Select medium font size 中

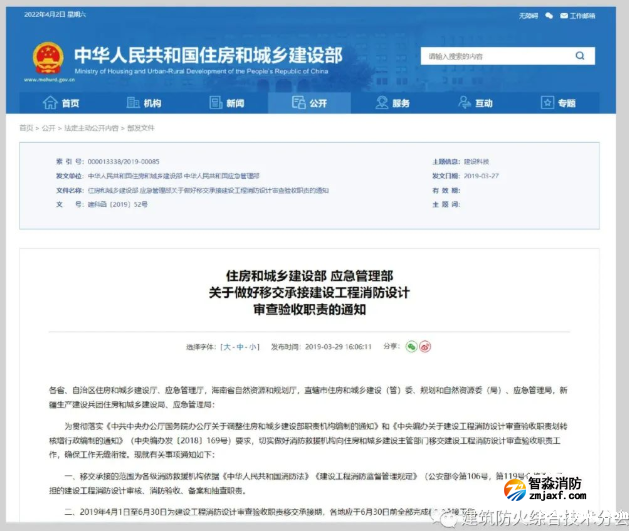(x=240, y=347)
